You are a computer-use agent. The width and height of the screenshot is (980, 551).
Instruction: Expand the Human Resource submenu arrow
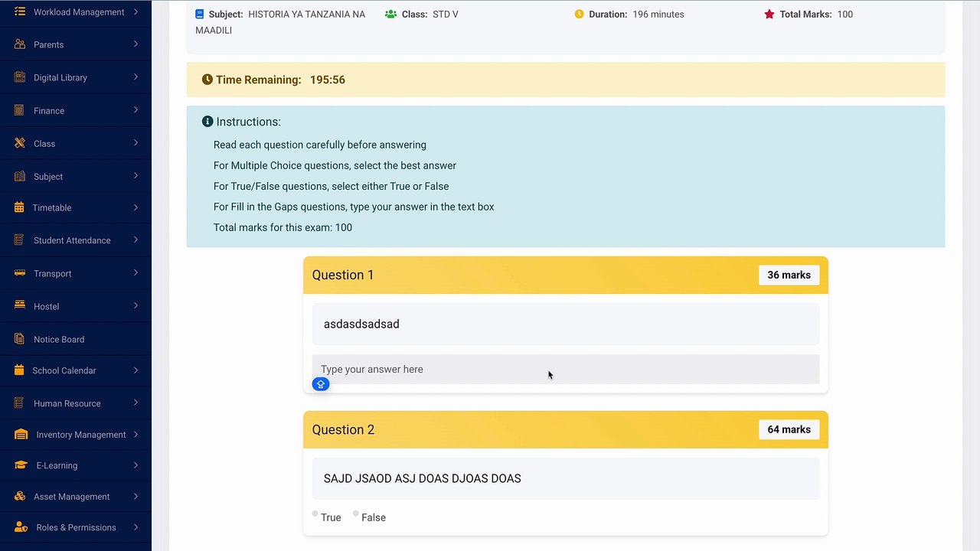tap(136, 403)
